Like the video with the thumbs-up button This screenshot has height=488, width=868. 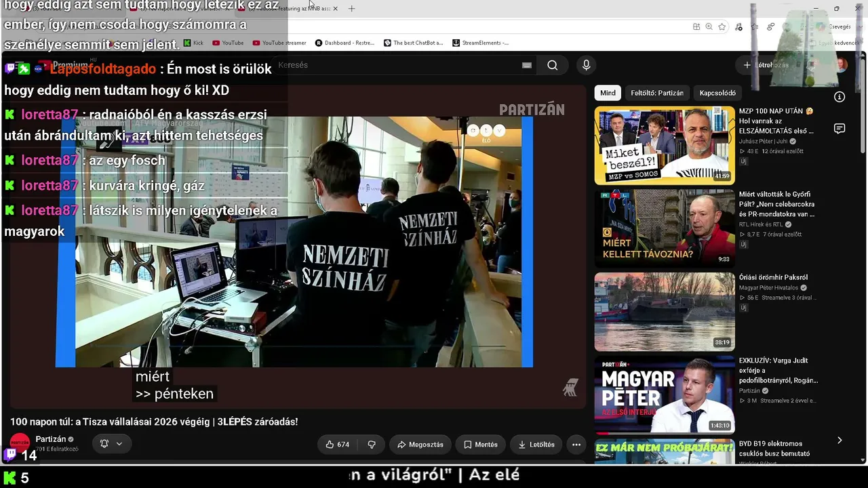(x=338, y=445)
